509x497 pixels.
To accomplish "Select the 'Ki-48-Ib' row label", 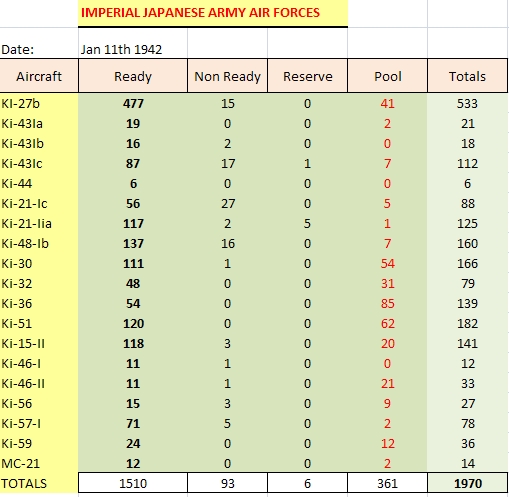I will [x=39, y=244].
